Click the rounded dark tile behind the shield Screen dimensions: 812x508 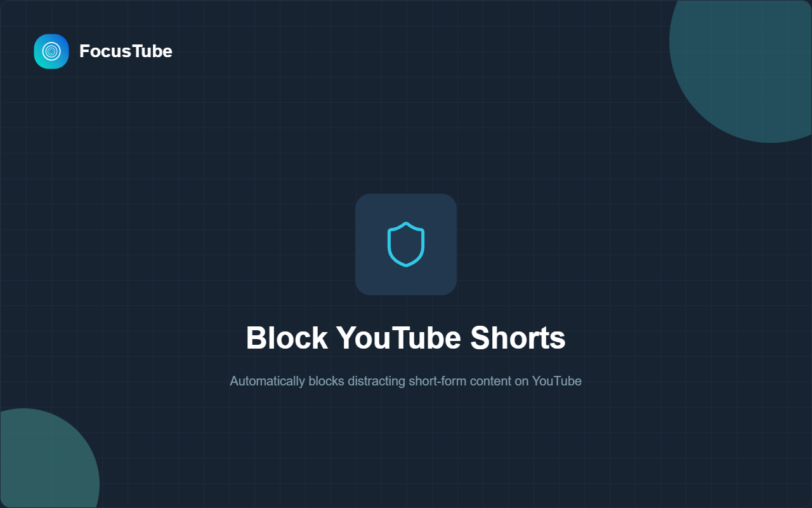[406, 244]
